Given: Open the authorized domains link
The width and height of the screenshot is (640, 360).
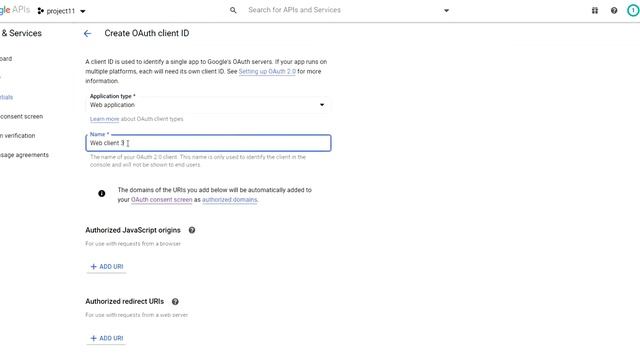Looking at the screenshot, I should pos(230,200).
